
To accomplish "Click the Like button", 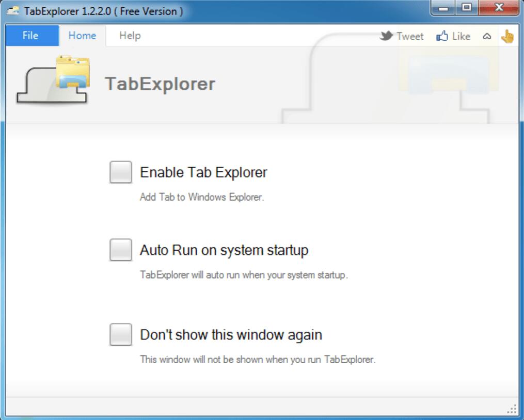I will [453, 36].
